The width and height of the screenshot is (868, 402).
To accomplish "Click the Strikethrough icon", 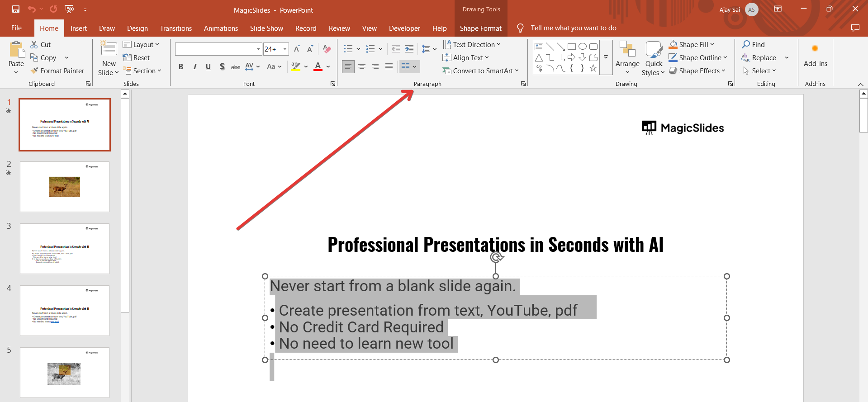I will point(235,67).
